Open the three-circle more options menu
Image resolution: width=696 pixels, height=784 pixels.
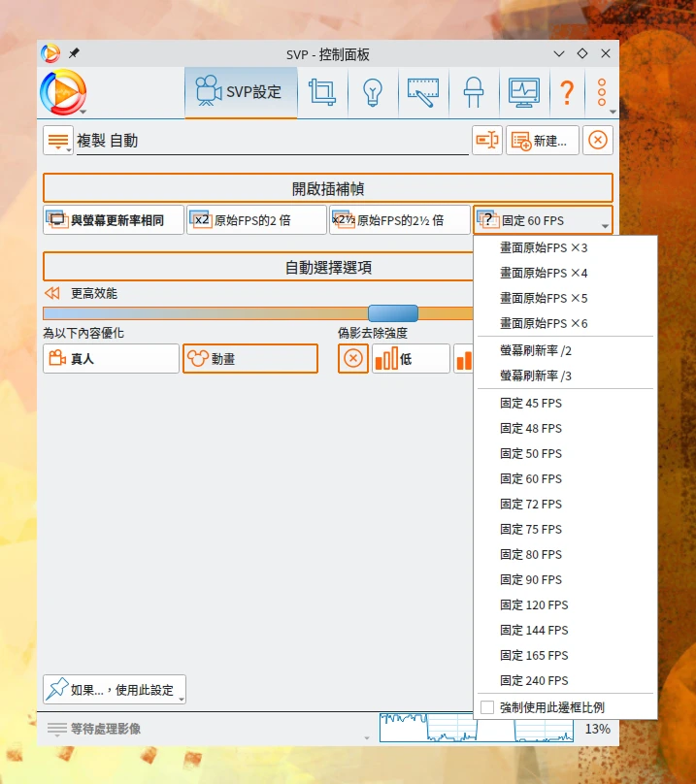602,92
